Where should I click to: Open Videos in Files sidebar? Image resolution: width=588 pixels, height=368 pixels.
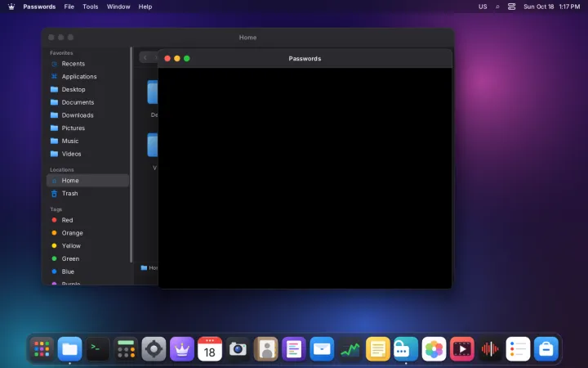tap(87, 154)
